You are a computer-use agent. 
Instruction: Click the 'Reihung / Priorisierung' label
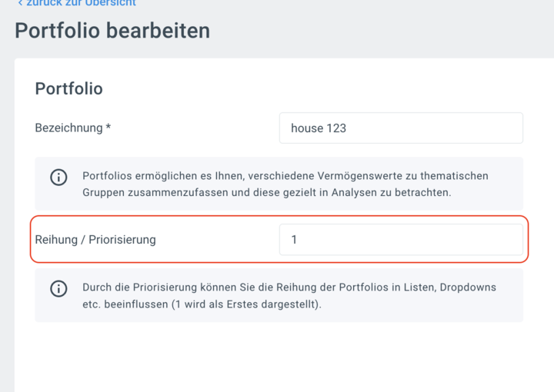(95, 240)
